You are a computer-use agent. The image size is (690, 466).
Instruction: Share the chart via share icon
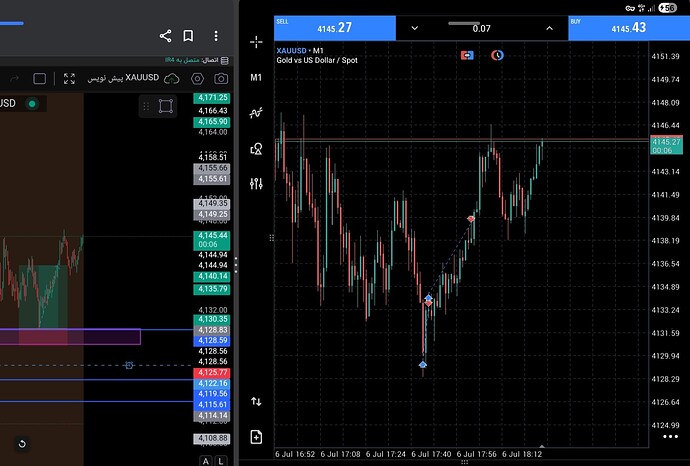tap(165, 36)
